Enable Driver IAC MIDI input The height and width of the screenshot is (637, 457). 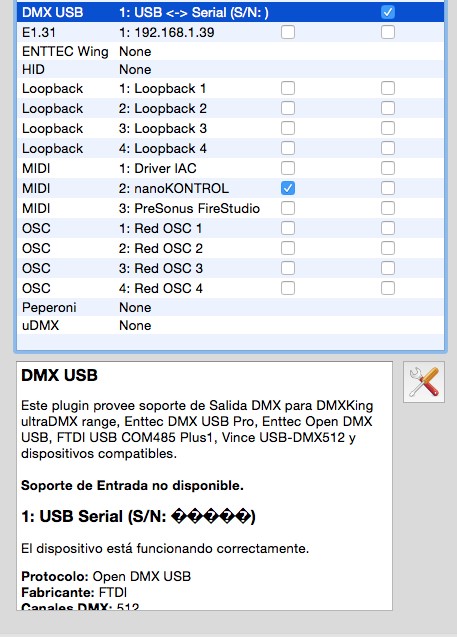[288, 168]
